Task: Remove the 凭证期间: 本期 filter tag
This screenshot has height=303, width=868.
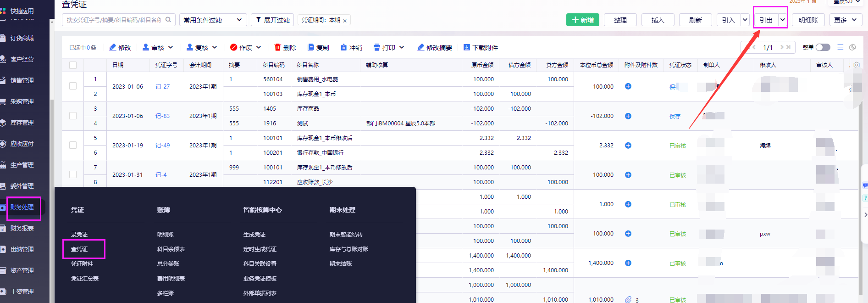Action: [345, 21]
